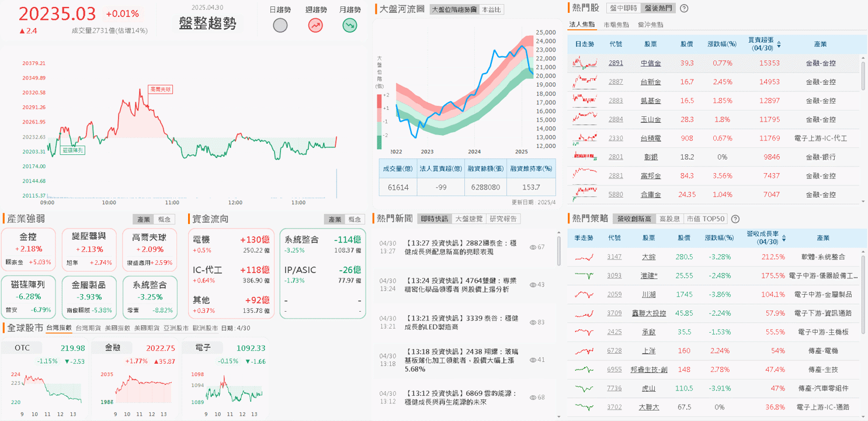Click the 變壓器與 industry card
Image resolution: width=868 pixels, height=421 pixels.
[89, 249]
